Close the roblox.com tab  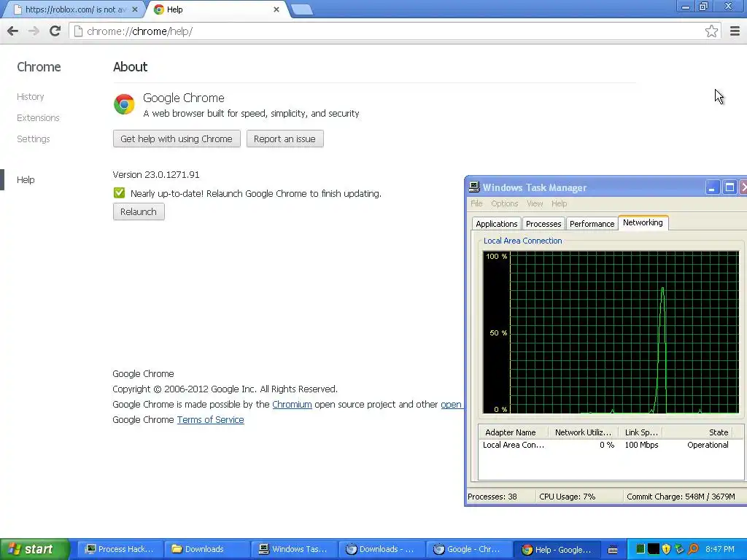135,9
